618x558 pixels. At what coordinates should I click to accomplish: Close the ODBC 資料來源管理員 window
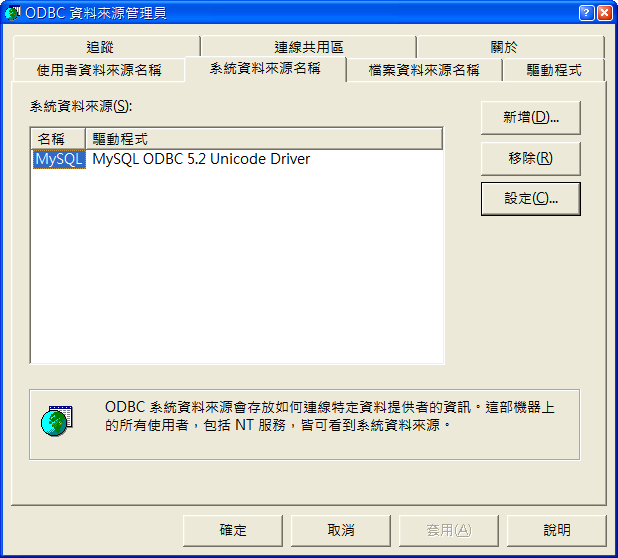tap(605, 13)
